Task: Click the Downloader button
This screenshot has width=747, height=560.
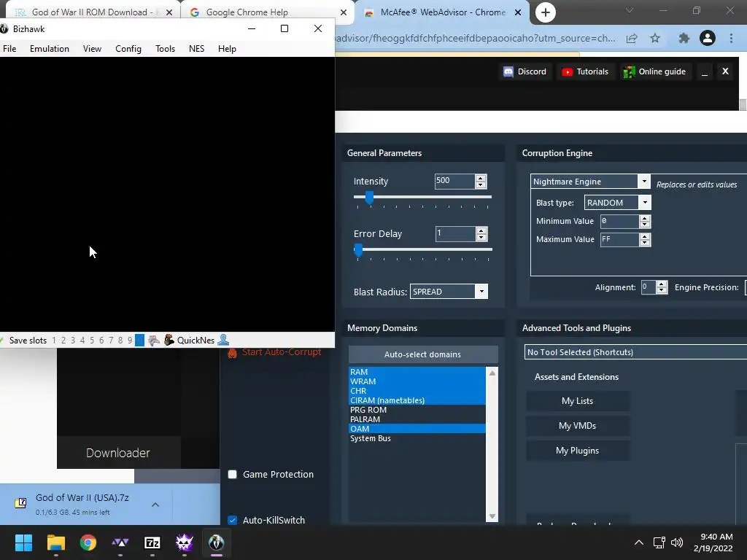Action: coord(118,453)
